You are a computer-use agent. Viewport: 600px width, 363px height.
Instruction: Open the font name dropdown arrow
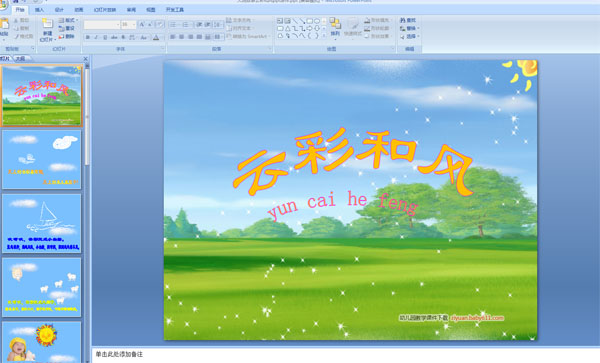[118, 25]
